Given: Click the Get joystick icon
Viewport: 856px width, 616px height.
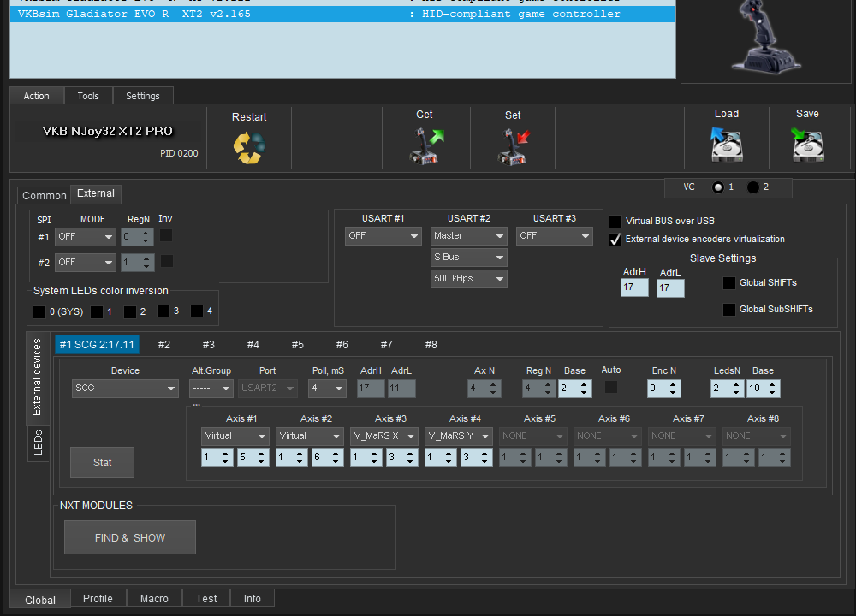Looking at the screenshot, I should tap(426, 145).
